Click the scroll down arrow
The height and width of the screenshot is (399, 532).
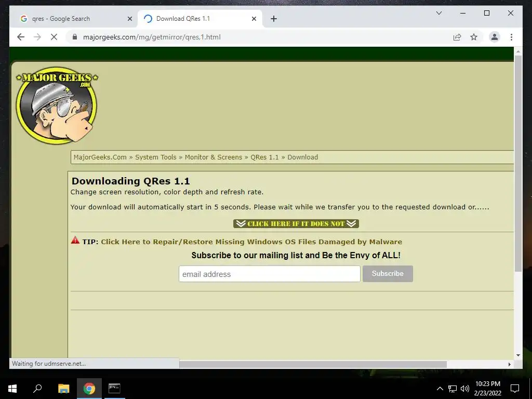pos(518,355)
